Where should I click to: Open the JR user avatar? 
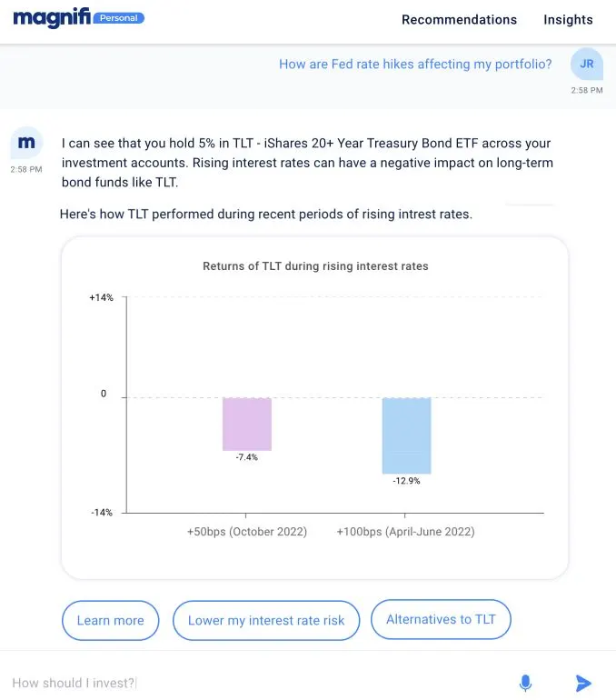[586, 65]
